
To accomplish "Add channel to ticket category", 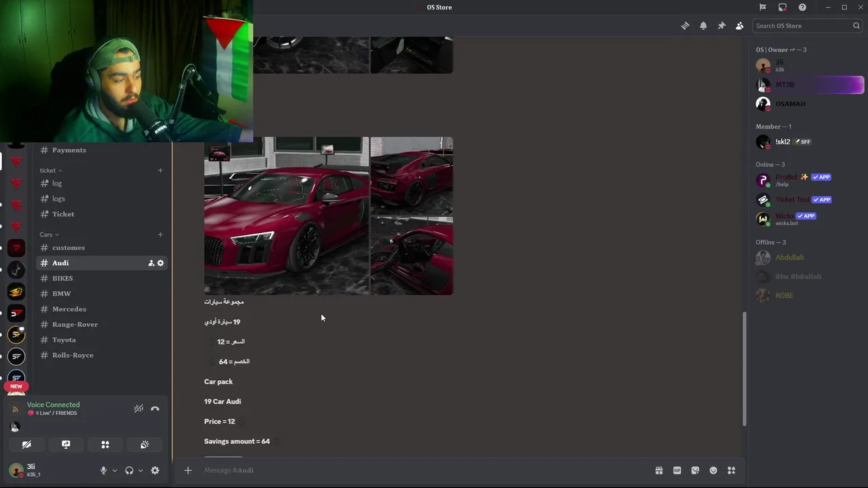I will click(x=161, y=170).
